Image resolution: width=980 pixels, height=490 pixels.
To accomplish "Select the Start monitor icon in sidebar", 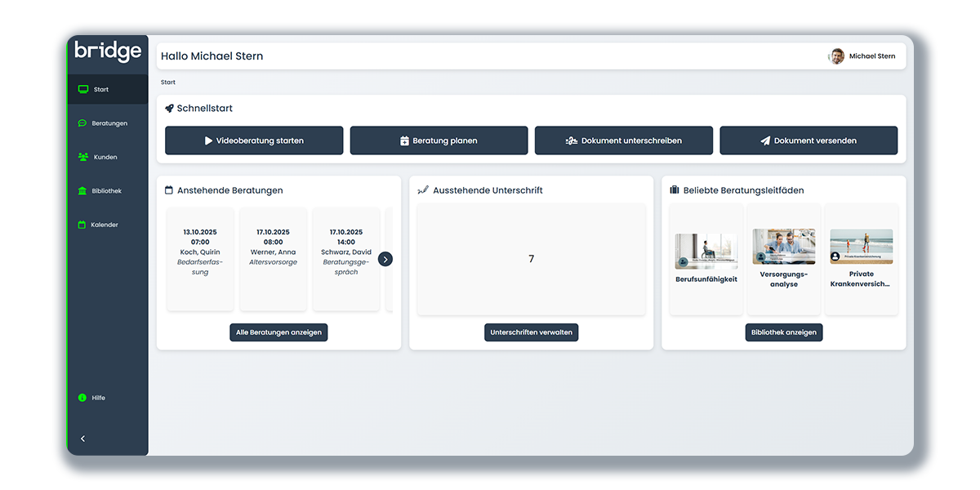I will coord(83,90).
